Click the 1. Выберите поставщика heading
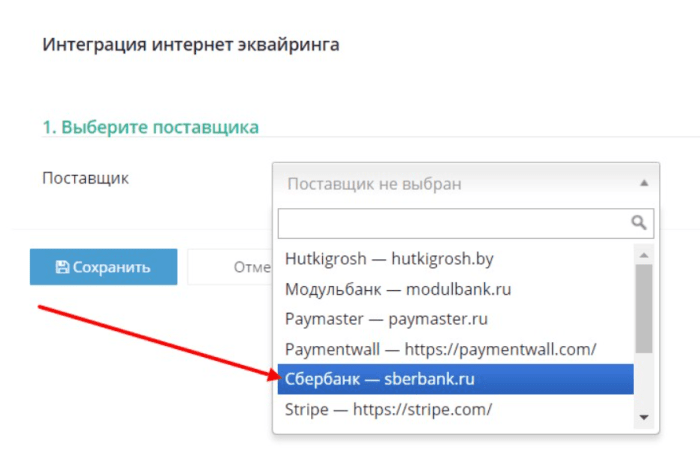 (x=150, y=127)
